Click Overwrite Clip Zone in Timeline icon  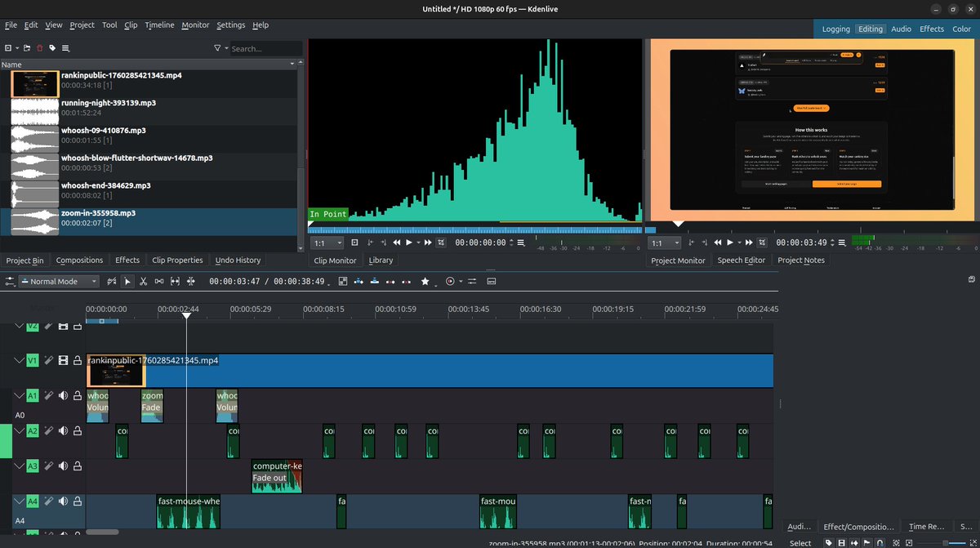click(375, 281)
